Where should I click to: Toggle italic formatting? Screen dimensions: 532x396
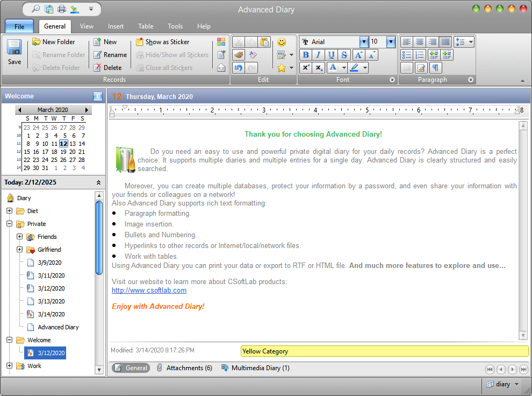318,55
